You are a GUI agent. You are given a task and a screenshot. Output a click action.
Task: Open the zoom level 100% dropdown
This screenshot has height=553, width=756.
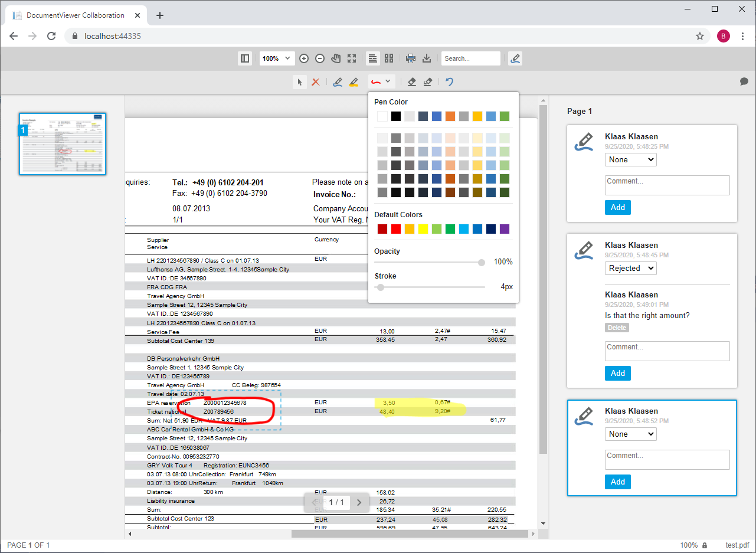click(x=277, y=58)
